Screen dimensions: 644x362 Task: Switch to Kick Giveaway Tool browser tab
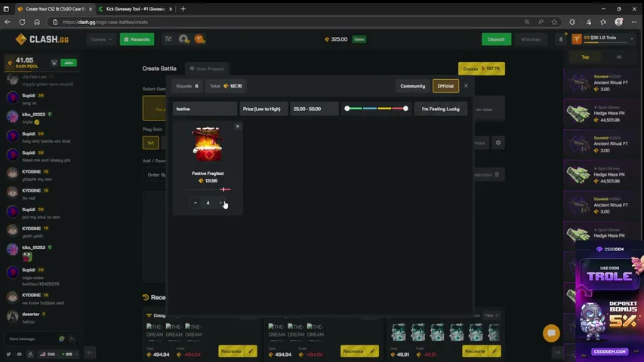point(136,8)
